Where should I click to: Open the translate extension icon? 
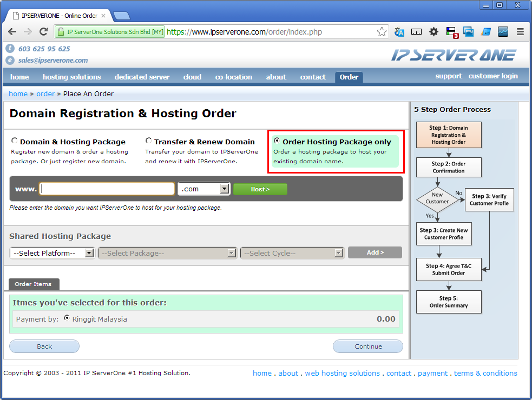click(x=399, y=32)
